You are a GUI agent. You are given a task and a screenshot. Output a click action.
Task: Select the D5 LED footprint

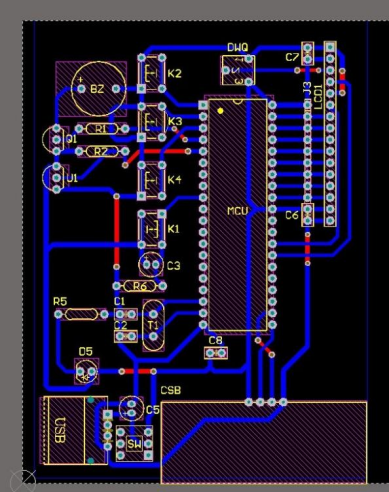[86, 371]
